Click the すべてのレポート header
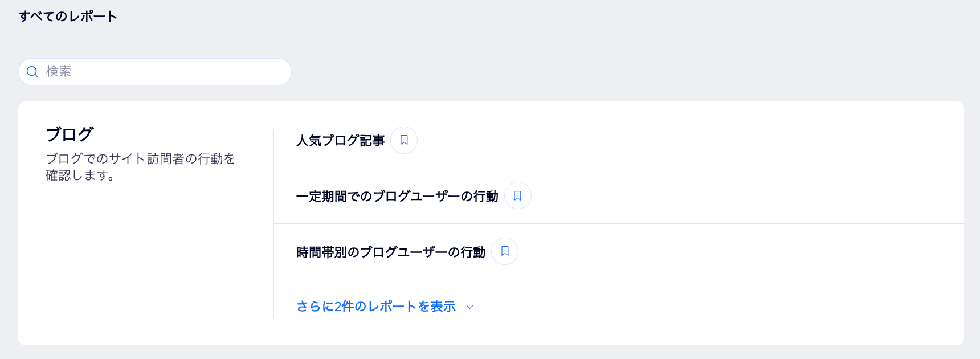Viewport: 980px width, 359px height. [x=67, y=17]
